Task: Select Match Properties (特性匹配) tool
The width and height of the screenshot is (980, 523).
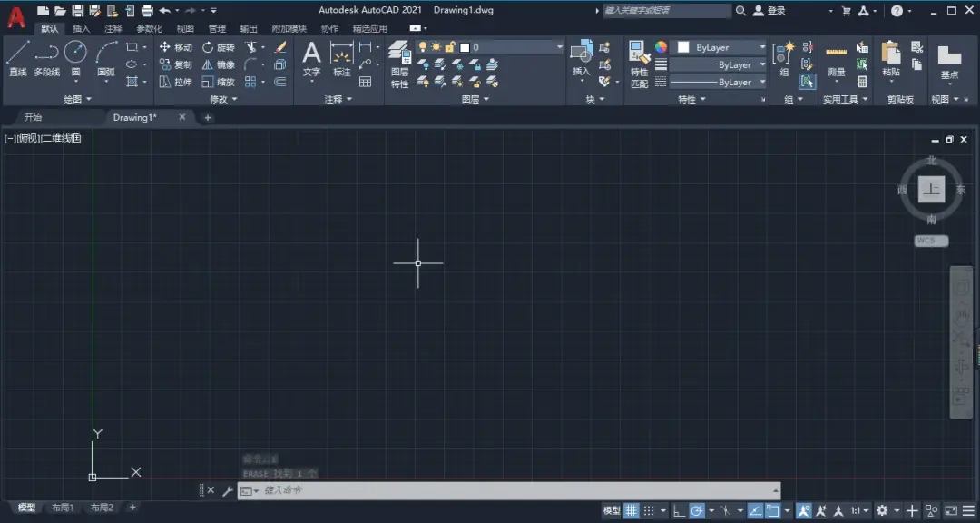Action: click(x=639, y=64)
